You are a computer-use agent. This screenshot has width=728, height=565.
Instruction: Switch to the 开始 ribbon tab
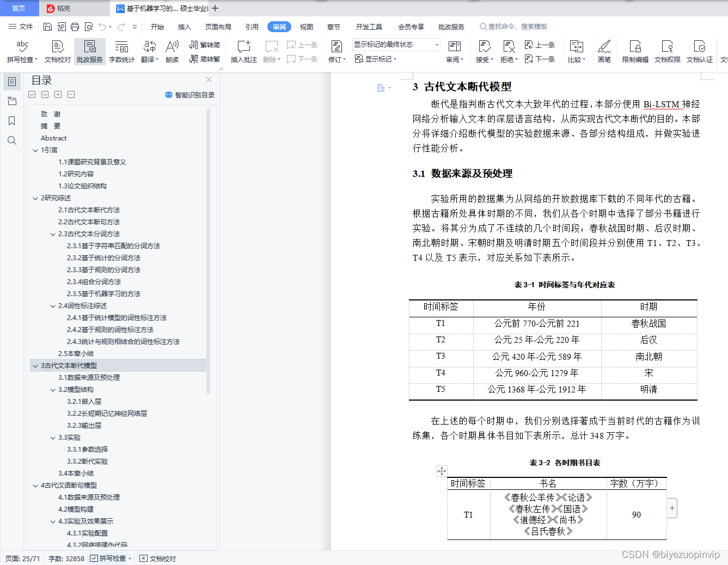pos(157,27)
